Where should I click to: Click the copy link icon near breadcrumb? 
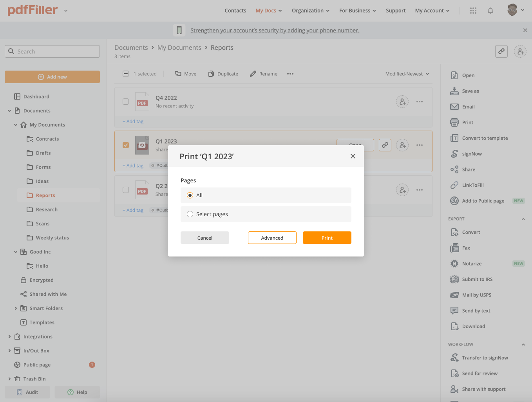tap(501, 51)
